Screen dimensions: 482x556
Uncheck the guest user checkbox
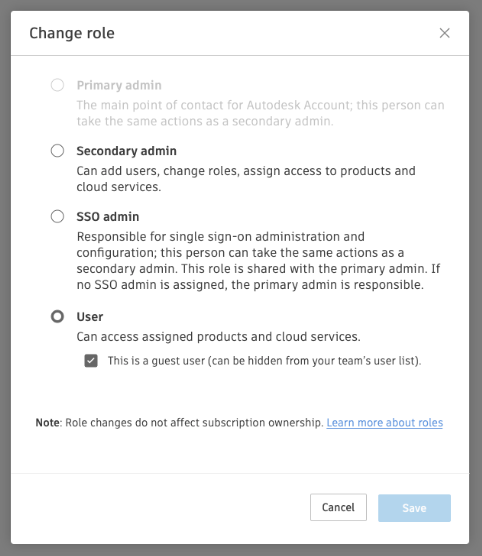91,361
